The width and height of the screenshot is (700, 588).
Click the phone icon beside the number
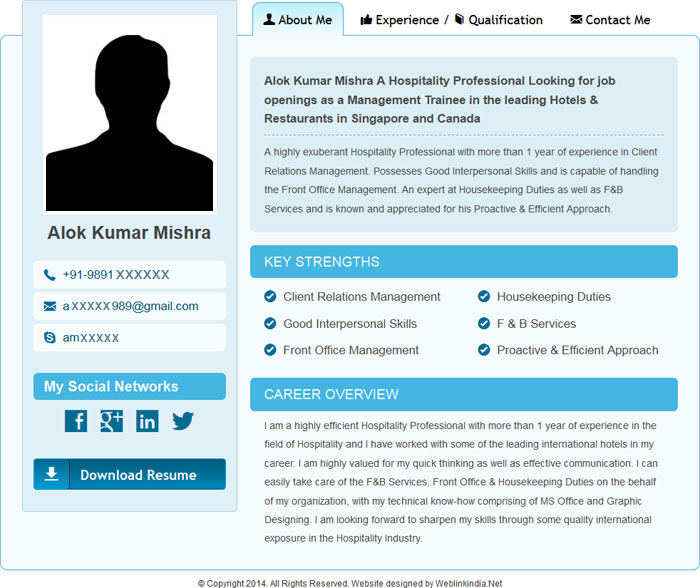point(50,275)
